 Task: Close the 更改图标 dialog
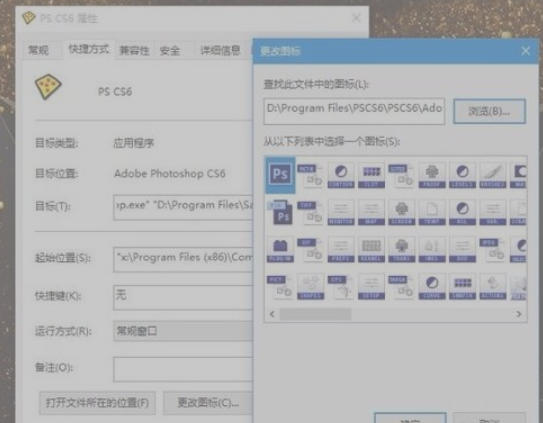coord(525,51)
